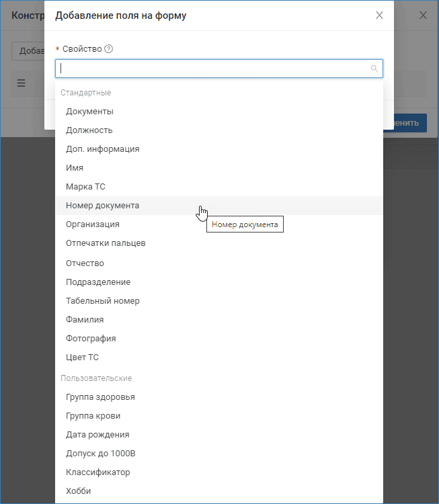Choose the Должность option
The image size is (439, 504).
[89, 130]
